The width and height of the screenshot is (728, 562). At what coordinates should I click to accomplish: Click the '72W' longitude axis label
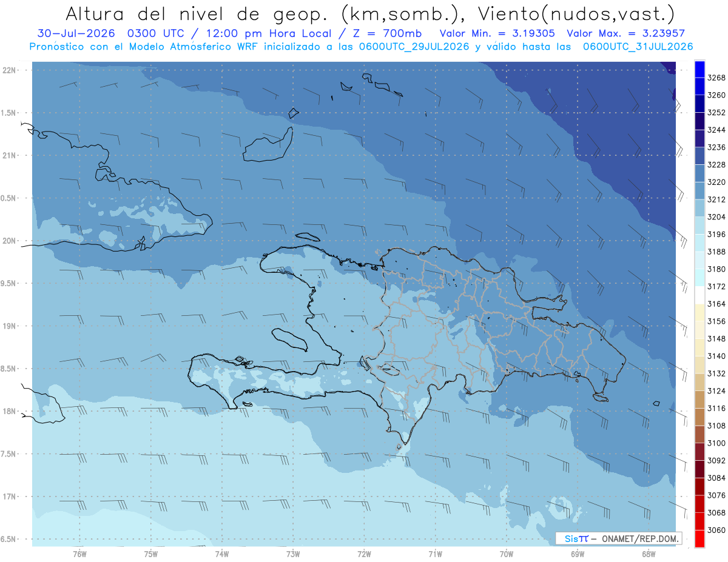click(365, 554)
